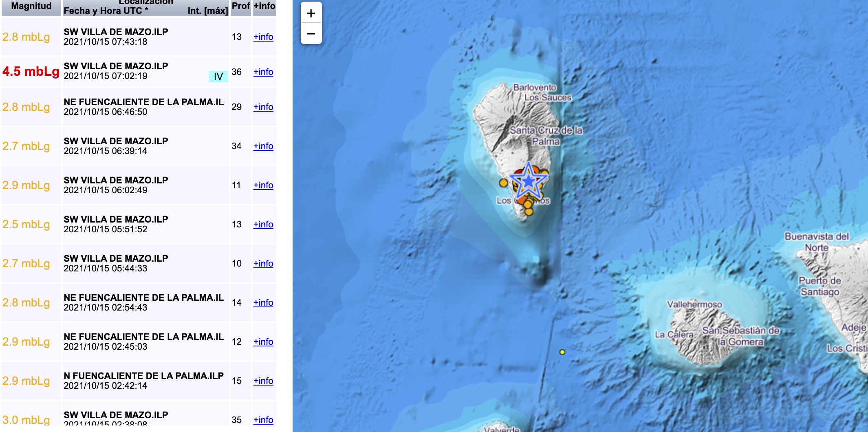This screenshot has width=868, height=432.
Task: Open +info for the 07:43:18 earthquake
Action: click(263, 37)
